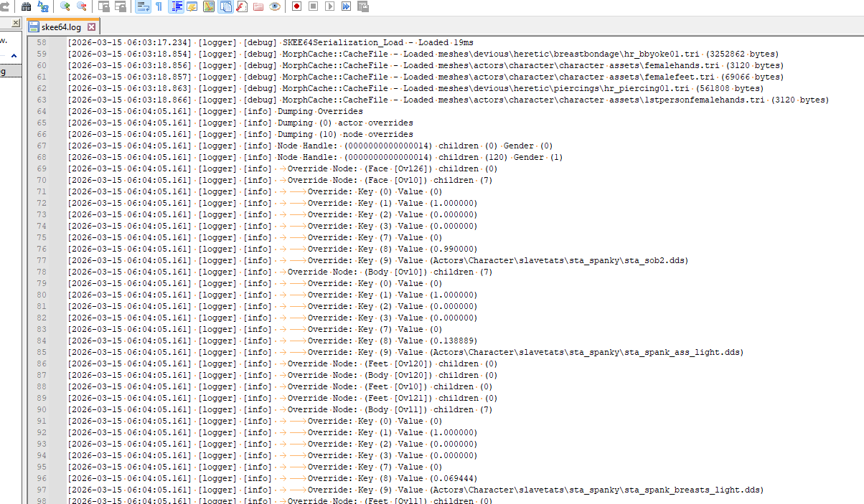Select line number 77 in the margin

(42, 260)
